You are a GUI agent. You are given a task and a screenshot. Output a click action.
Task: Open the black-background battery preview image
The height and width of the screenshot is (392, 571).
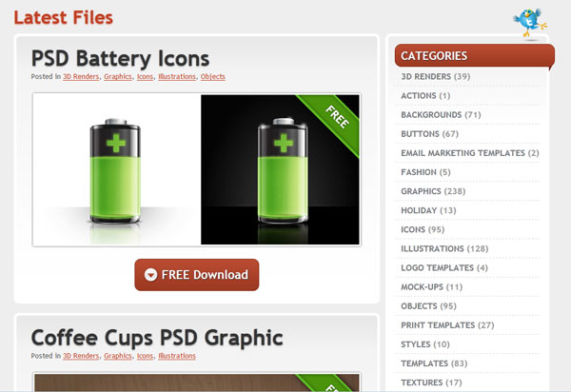[x=280, y=169]
